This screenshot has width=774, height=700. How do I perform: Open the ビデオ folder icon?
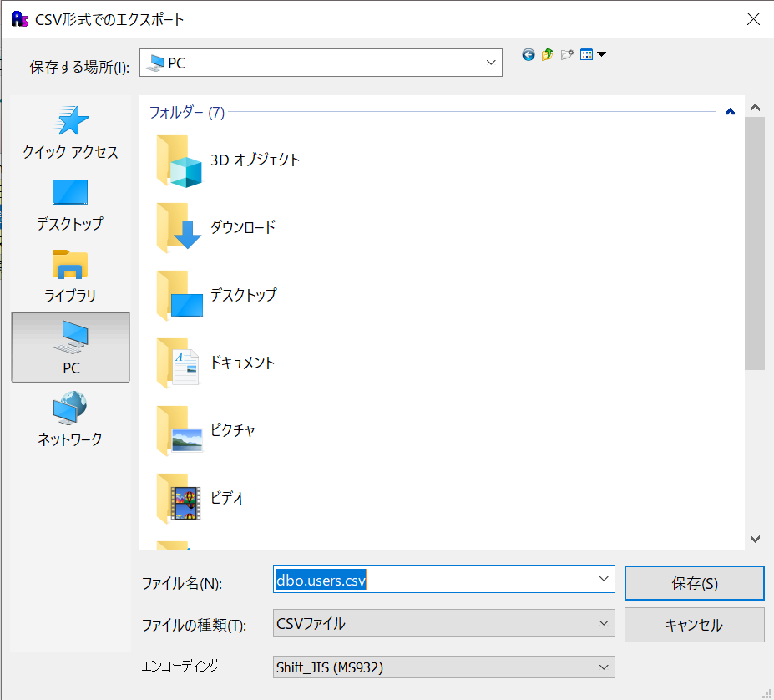(179, 499)
